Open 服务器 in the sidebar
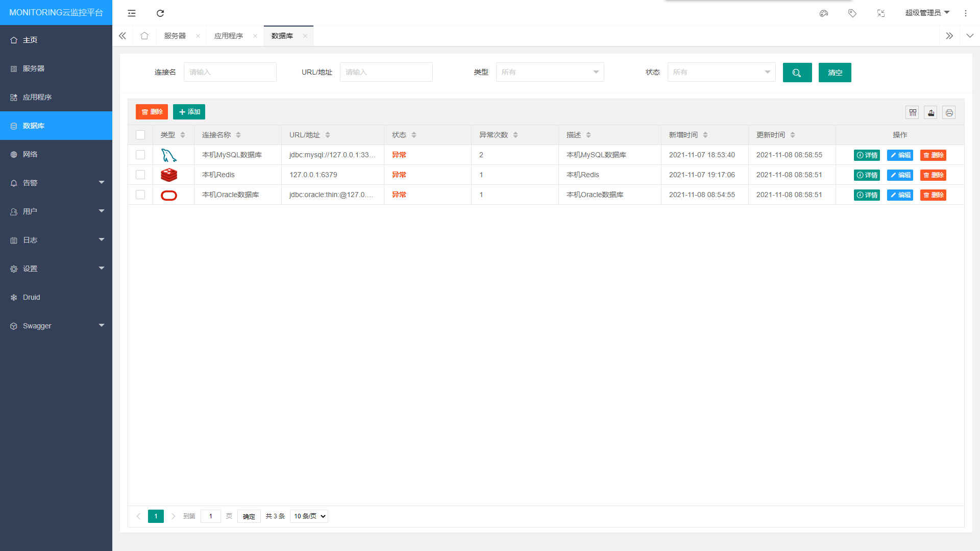 (x=56, y=68)
